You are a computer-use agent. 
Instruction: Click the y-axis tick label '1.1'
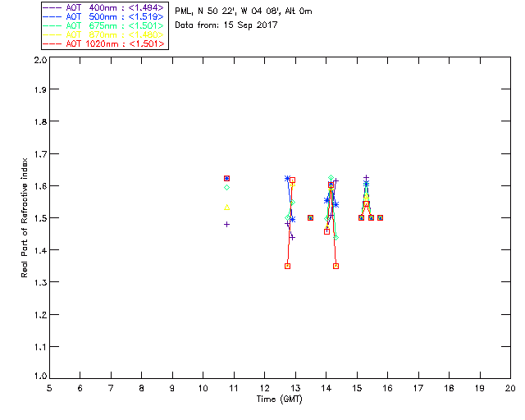(x=40, y=347)
